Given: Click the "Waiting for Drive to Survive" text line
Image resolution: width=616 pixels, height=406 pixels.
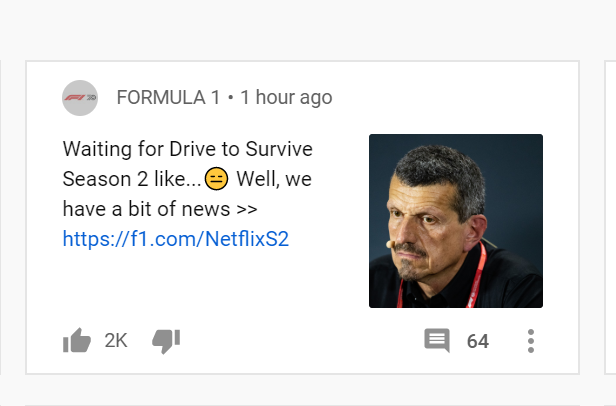Looking at the screenshot, I should tap(188, 150).
